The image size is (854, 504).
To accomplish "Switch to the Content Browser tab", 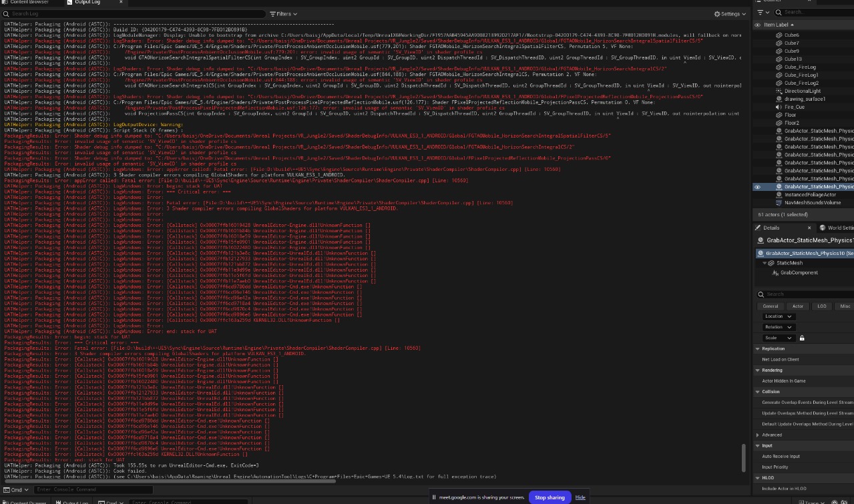I will tap(28, 2).
